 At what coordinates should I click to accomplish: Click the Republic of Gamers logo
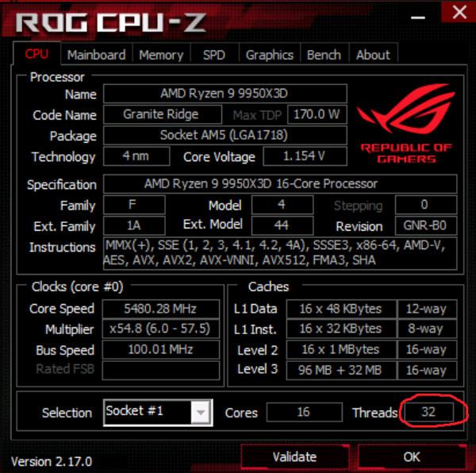click(406, 123)
